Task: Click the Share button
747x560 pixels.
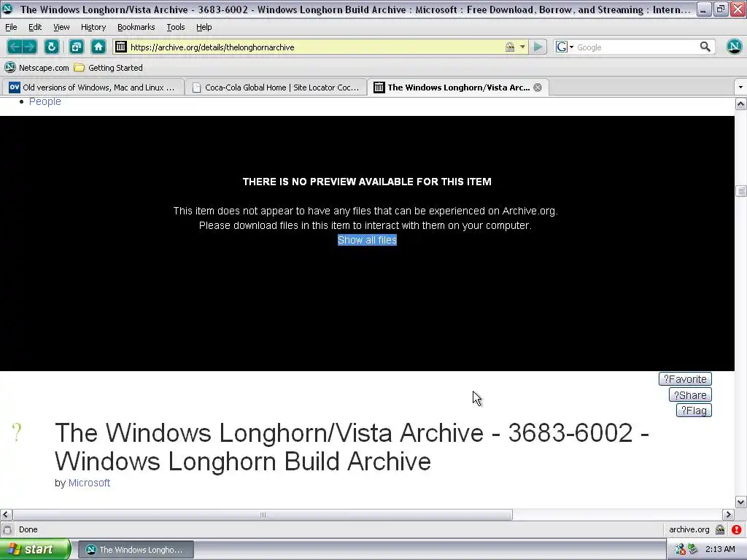Action: coord(690,394)
